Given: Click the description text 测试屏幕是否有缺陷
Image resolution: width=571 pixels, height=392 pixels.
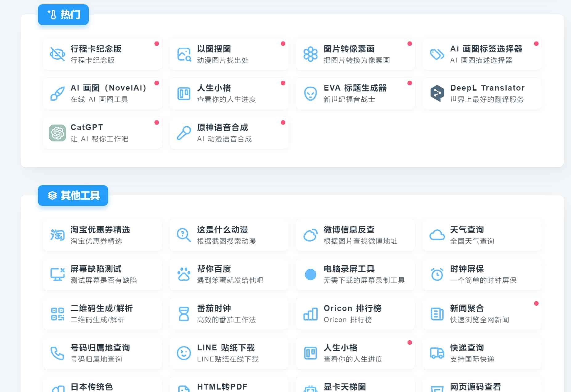Looking at the screenshot, I should [104, 280].
